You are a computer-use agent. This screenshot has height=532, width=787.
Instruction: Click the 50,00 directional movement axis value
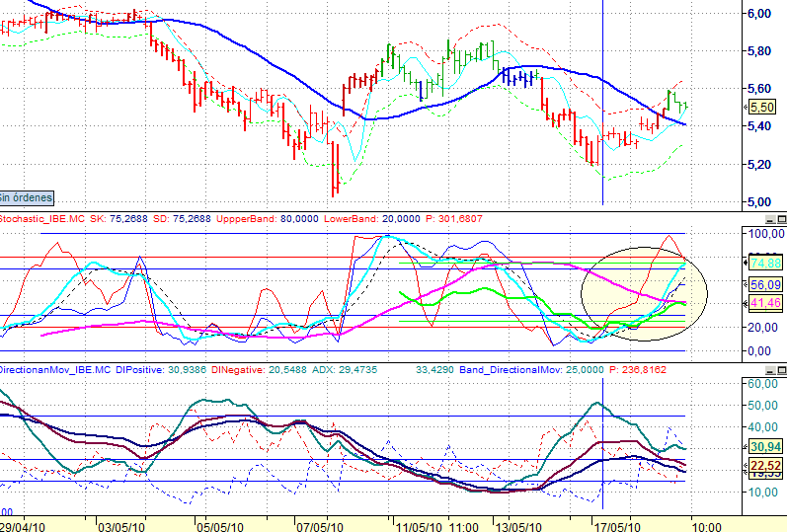[x=763, y=405]
